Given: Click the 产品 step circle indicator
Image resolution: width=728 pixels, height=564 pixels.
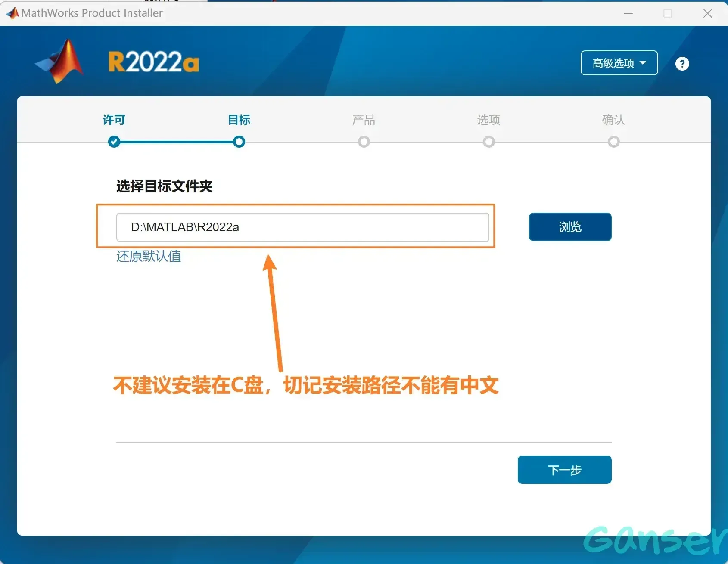Looking at the screenshot, I should click(364, 142).
